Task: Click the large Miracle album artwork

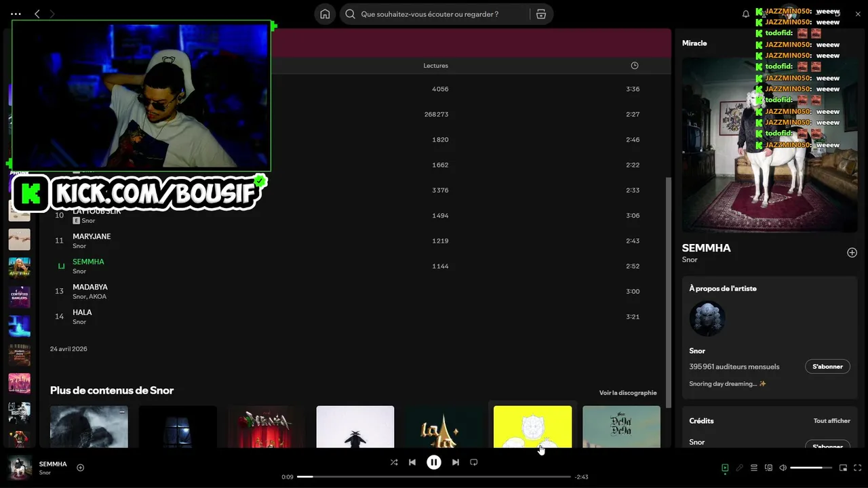Action: pyautogui.click(x=770, y=144)
